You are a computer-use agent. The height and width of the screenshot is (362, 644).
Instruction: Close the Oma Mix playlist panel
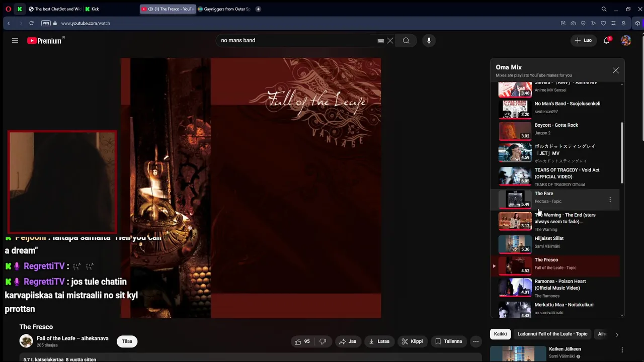[616, 70]
